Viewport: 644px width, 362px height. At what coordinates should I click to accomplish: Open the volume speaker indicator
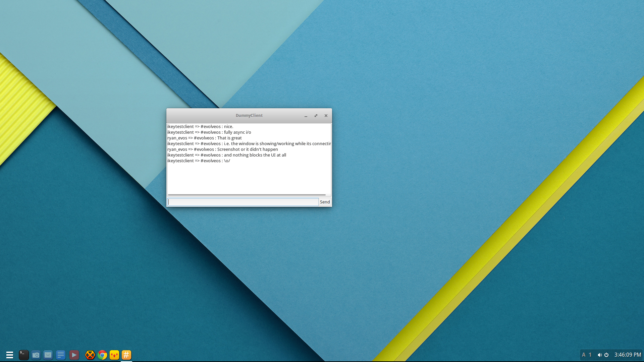point(599,355)
